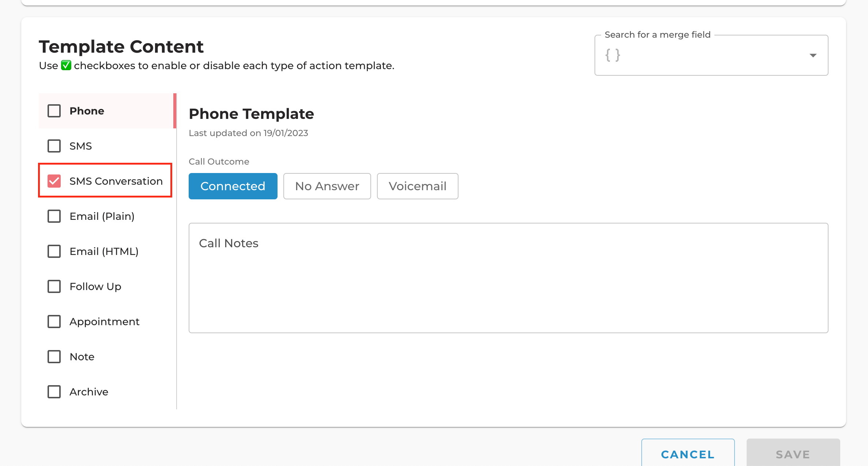Tick the SMS checkbox
Screen dimensions: 868x466
[x=54, y=146]
